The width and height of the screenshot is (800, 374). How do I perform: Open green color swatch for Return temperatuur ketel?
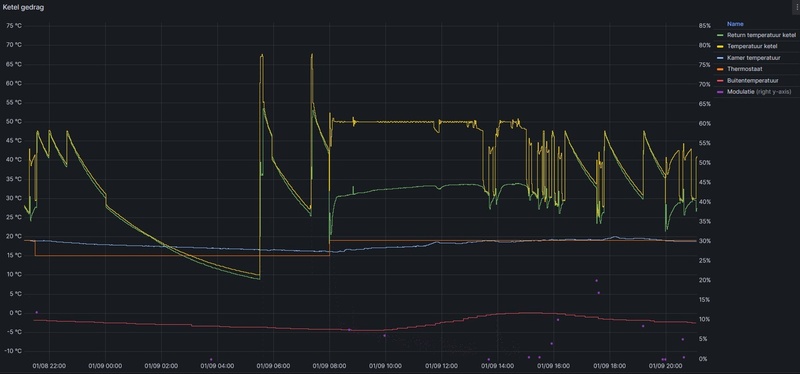tap(720, 35)
